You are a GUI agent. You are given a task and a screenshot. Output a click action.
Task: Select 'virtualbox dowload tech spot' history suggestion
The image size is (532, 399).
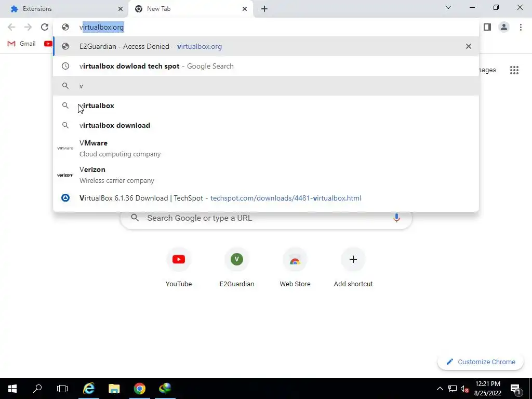(266, 66)
